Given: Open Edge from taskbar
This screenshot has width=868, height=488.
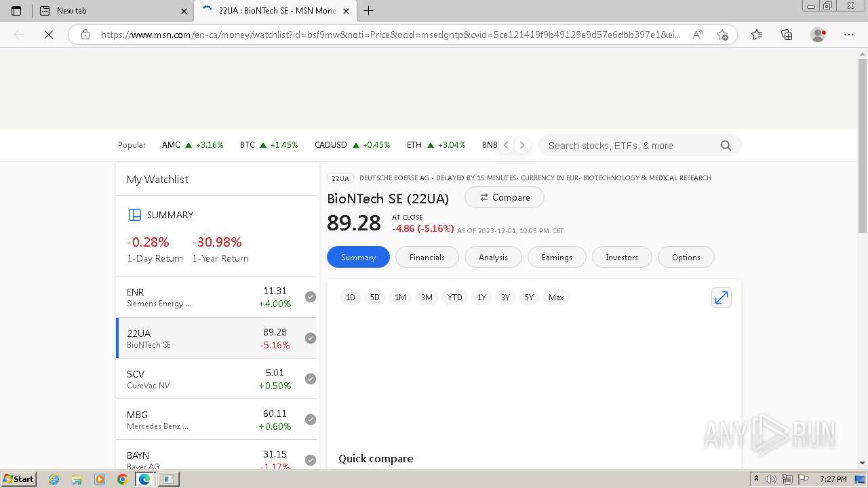Looking at the screenshot, I should (x=144, y=479).
